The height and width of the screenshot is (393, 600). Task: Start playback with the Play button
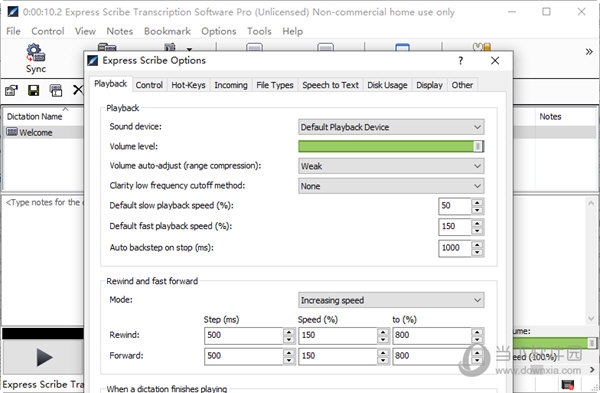[x=44, y=357]
